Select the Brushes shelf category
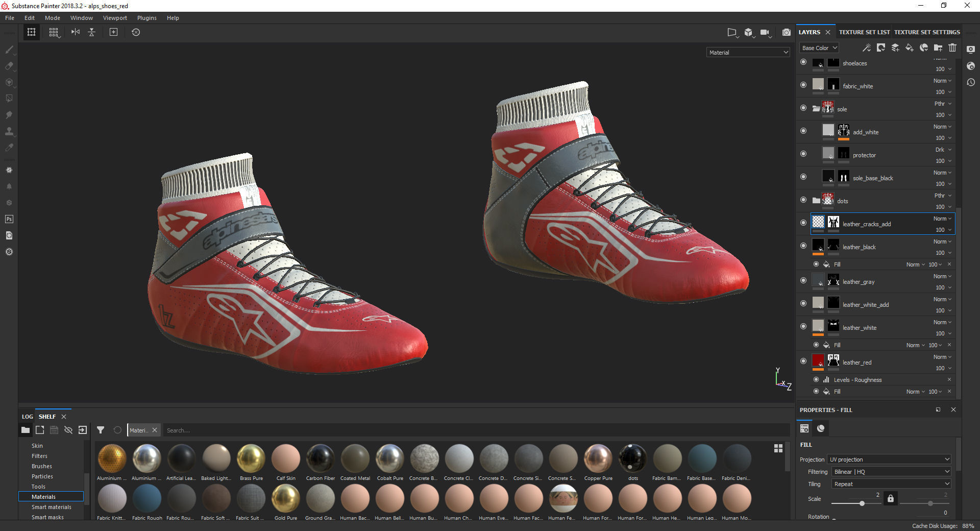Image resolution: width=980 pixels, height=531 pixels. pos(42,466)
